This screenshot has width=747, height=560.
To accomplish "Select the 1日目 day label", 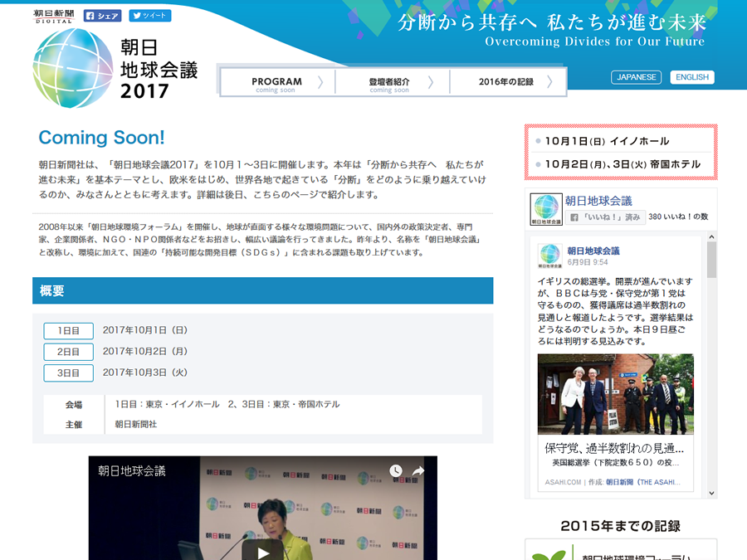I will point(68,331).
